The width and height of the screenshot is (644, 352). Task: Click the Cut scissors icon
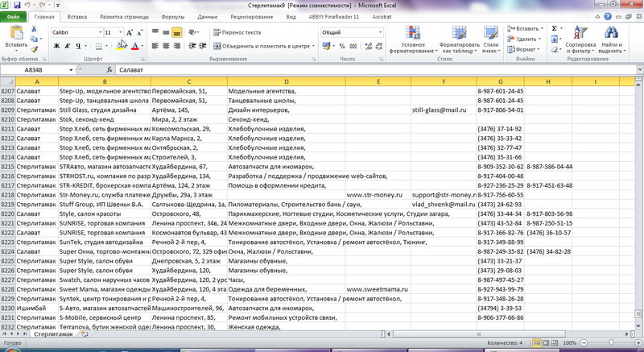pyautogui.click(x=34, y=29)
